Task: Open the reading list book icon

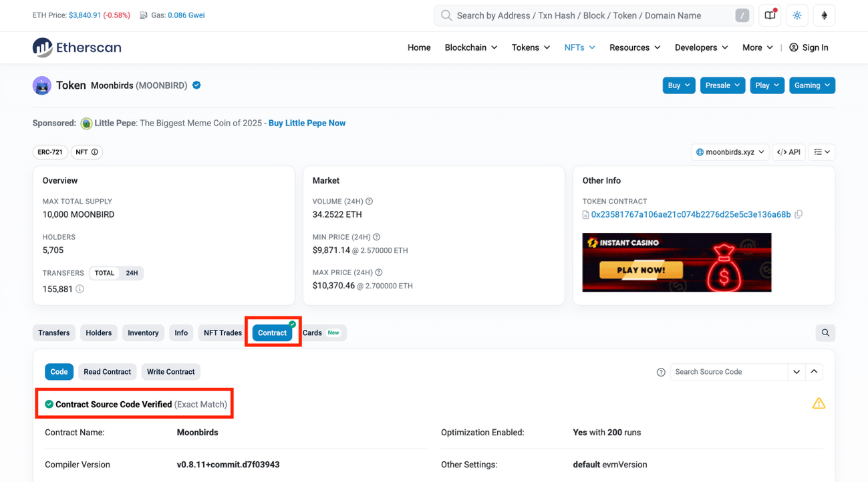Action: 770,15
